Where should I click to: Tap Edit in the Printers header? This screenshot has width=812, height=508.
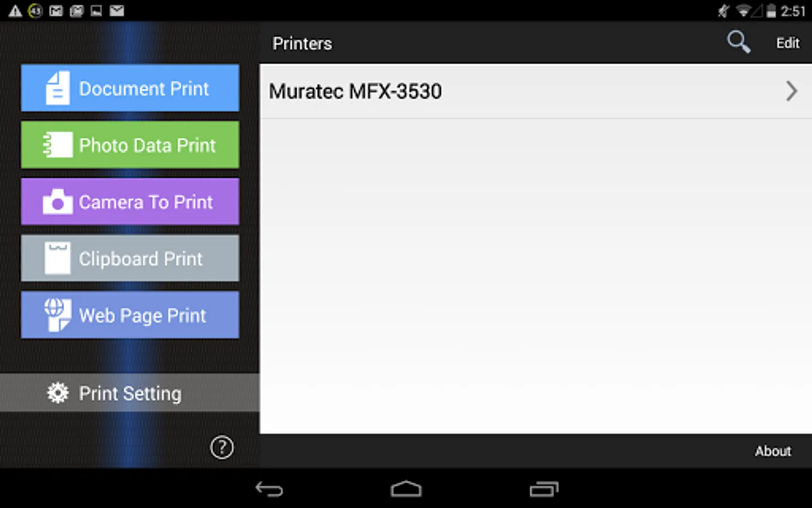(788, 43)
